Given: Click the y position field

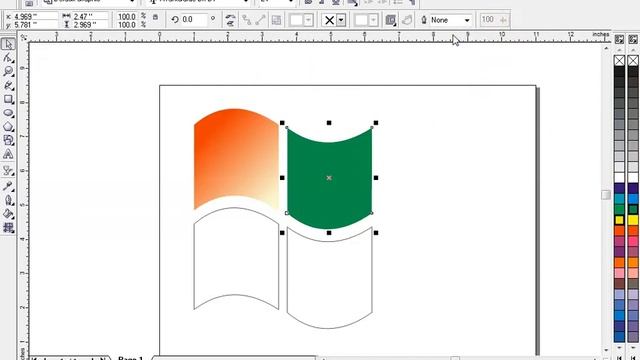Looking at the screenshot, I should point(36,25).
